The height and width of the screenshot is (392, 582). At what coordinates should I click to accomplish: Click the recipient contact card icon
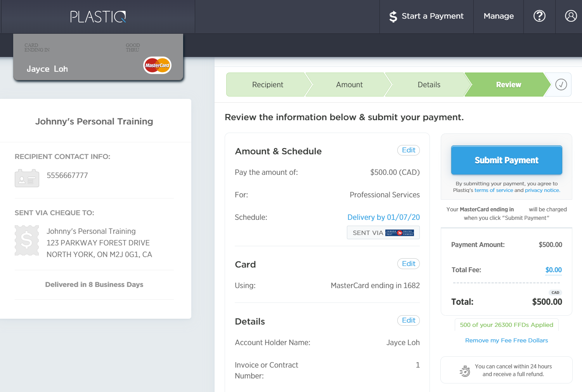[27, 178]
